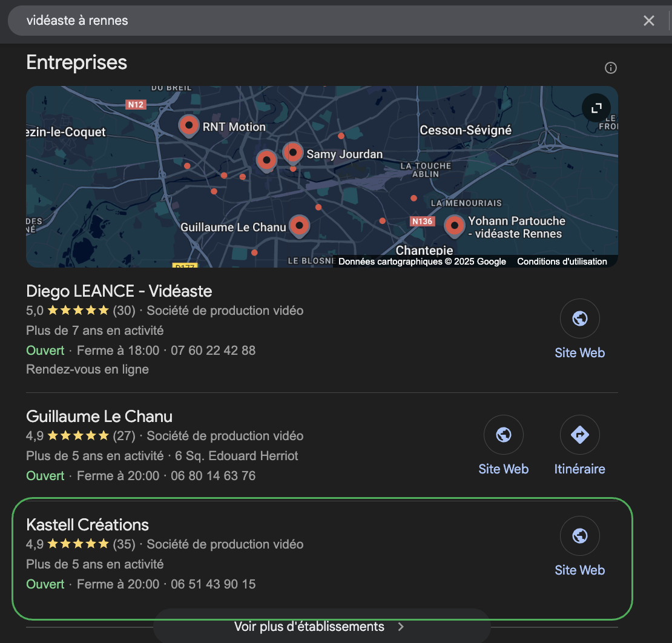Image resolution: width=672 pixels, height=643 pixels.
Task: Click the Guillaume Le Chanu map pin
Action: pyautogui.click(x=299, y=225)
